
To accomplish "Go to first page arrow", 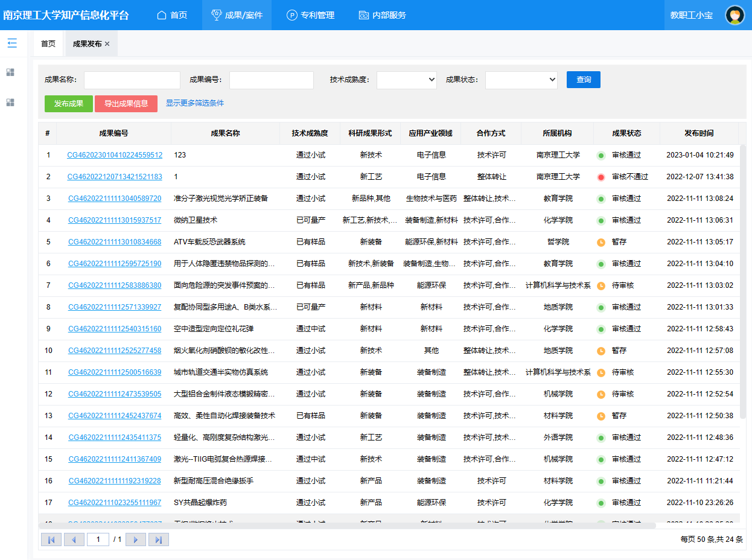I will point(51,539).
